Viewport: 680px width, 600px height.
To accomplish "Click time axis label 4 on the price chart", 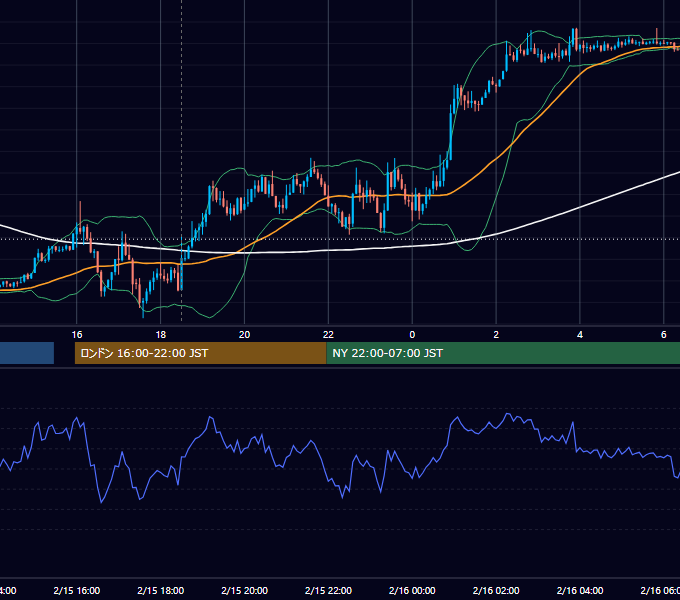I will click(580, 335).
